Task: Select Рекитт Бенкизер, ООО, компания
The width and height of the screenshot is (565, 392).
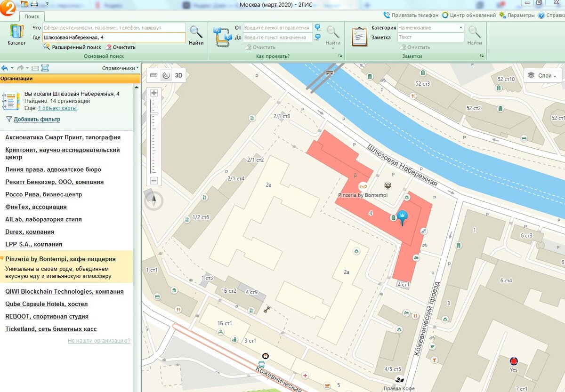Action: (x=55, y=182)
